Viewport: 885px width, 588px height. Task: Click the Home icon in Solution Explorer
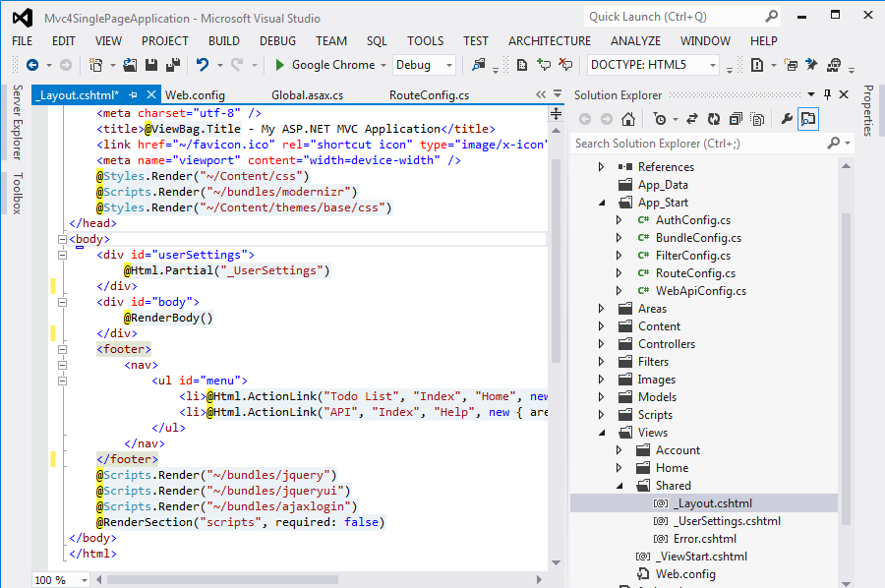click(628, 119)
